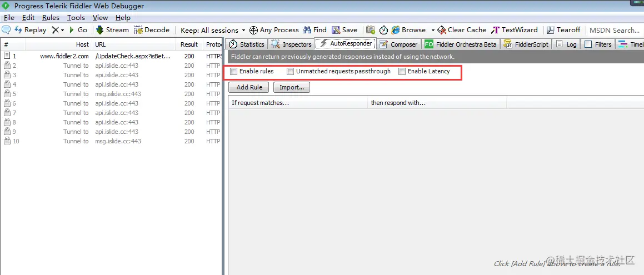Click msg.islide.cc:443 URL in session 10
This screenshot has height=275, width=644.
point(118,141)
